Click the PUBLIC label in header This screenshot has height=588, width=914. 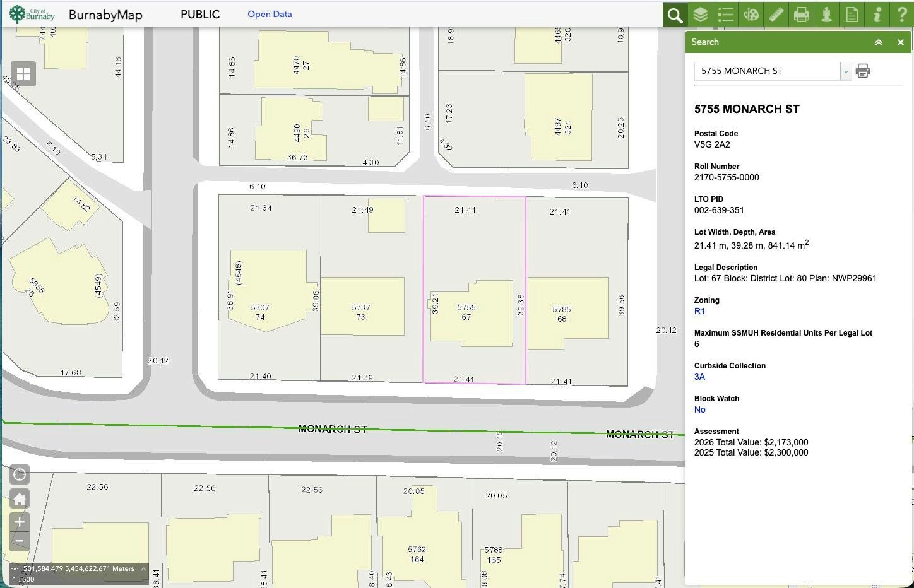coord(200,14)
